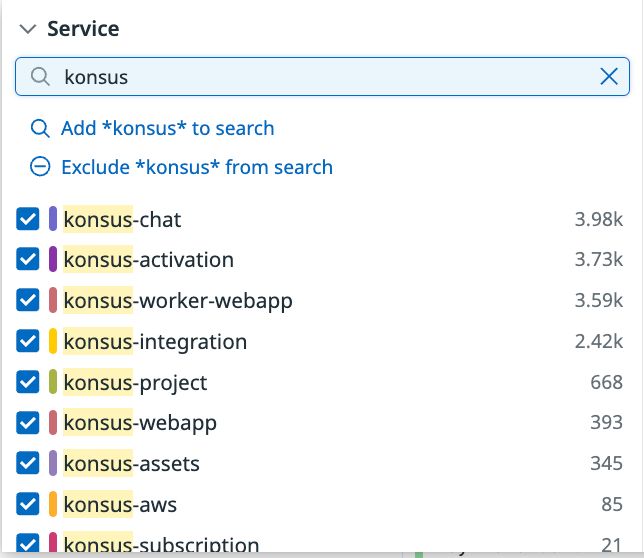
Task: Select the konsus-activation service name
Action: tap(149, 260)
